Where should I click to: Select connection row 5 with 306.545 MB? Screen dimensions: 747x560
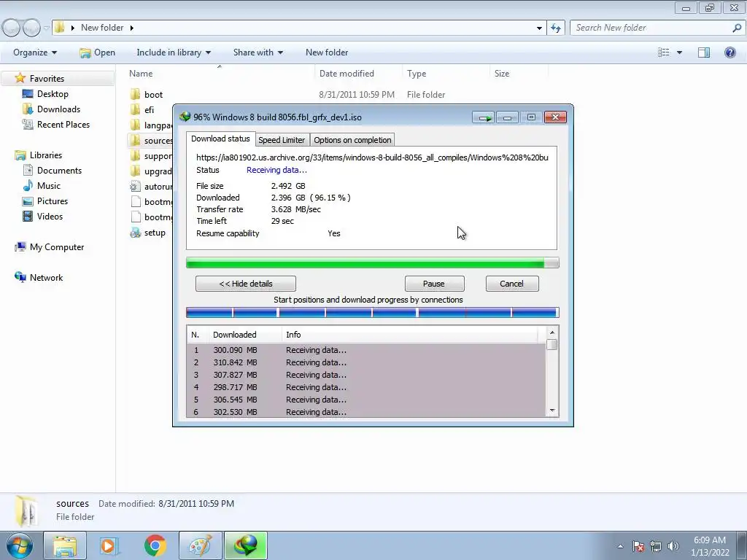(366, 400)
